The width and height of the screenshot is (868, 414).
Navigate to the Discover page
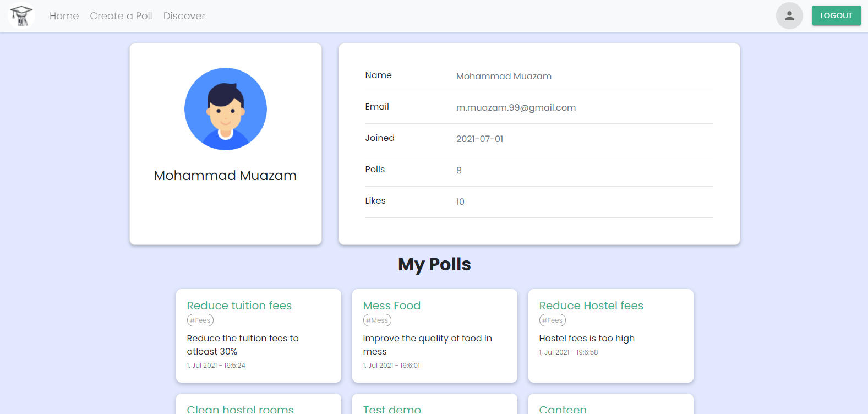(184, 16)
